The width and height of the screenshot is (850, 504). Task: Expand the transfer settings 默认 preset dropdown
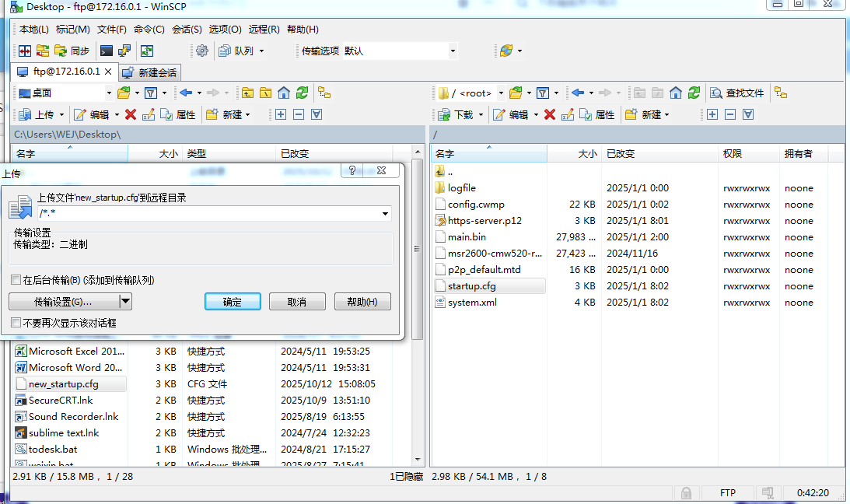453,51
